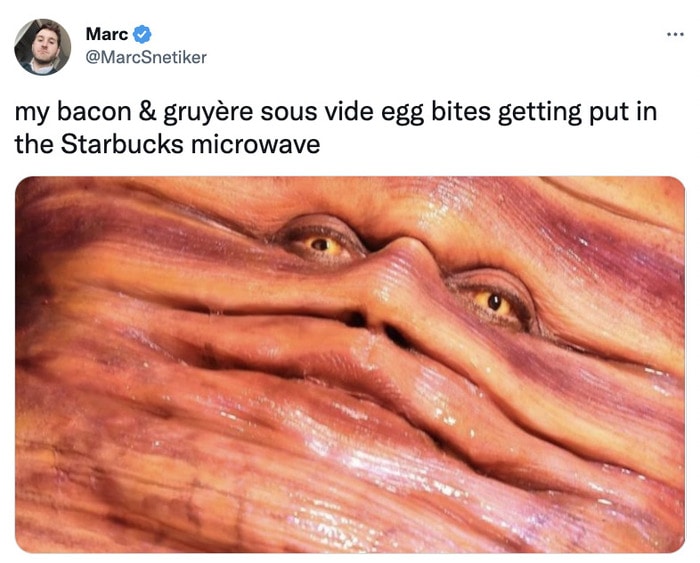This screenshot has width=700, height=563.
Task: Click the word bacon in the tweet
Action: click(94, 112)
